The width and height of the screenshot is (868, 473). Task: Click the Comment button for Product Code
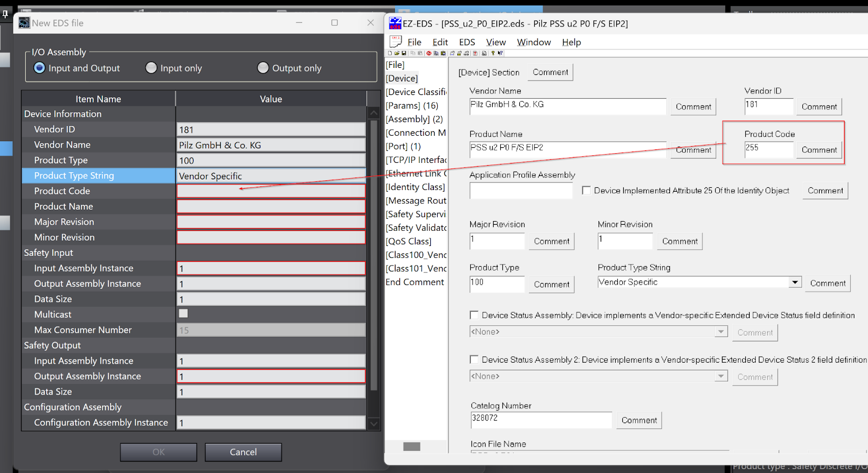(x=819, y=149)
